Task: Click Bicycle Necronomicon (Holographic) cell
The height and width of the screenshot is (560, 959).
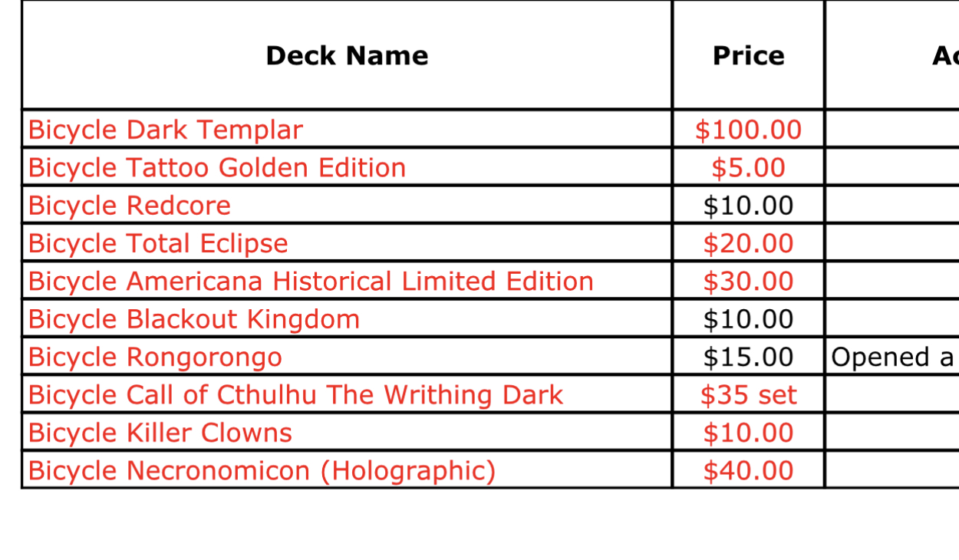Action: [347, 469]
